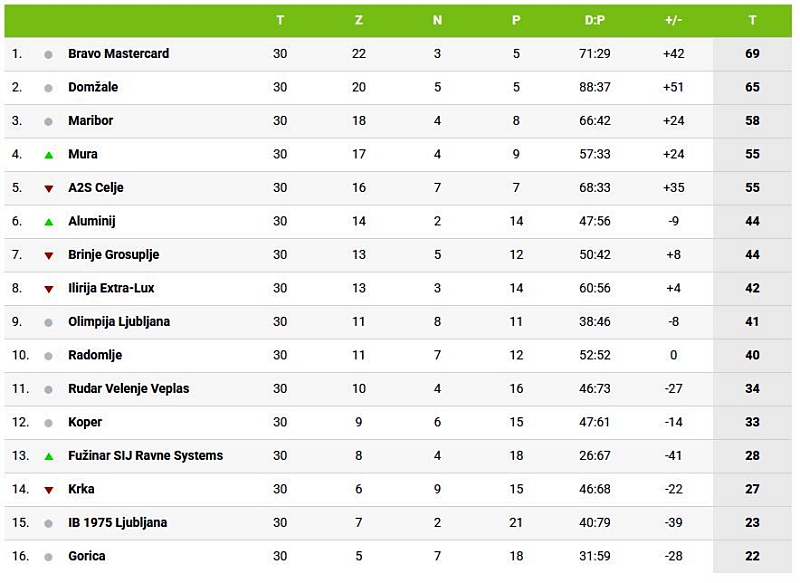Click the green up arrow beside Mura

48,155
